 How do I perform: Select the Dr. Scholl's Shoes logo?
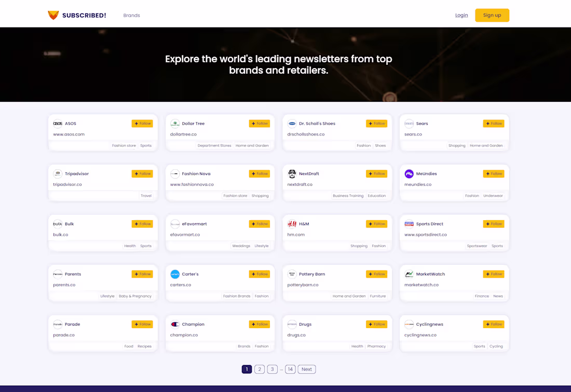point(292,123)
